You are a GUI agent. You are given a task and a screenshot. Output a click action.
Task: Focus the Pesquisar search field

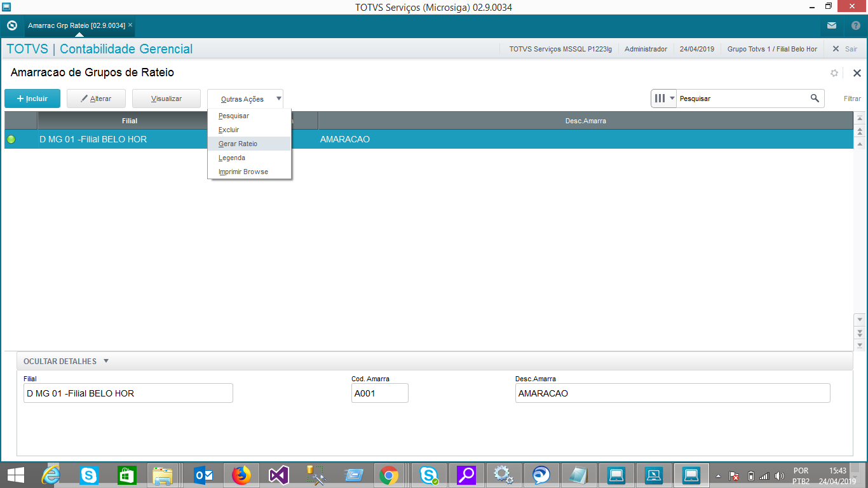coord(741,98)
